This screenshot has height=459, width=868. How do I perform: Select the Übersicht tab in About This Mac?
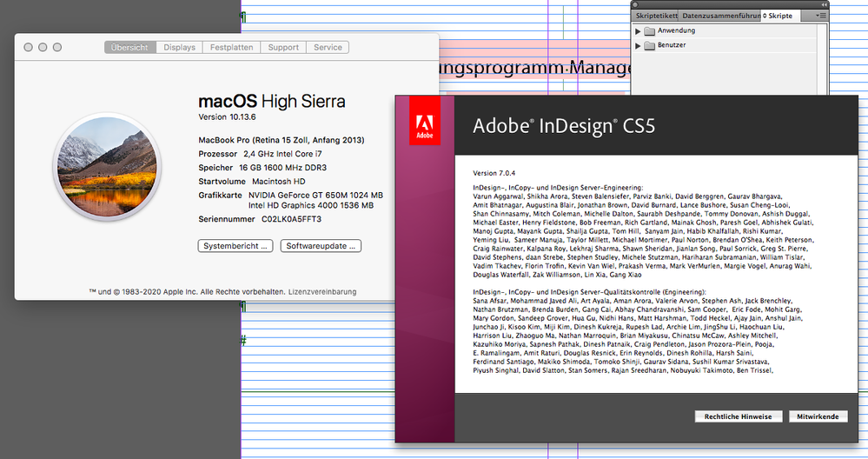pyautogui.click(x=129, y=48)
